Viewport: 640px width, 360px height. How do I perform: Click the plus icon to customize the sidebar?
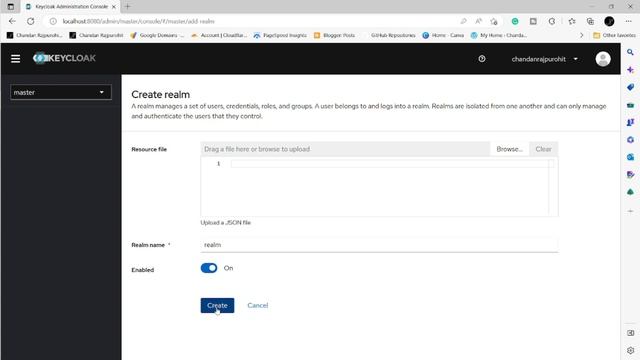tap(630, 211)
